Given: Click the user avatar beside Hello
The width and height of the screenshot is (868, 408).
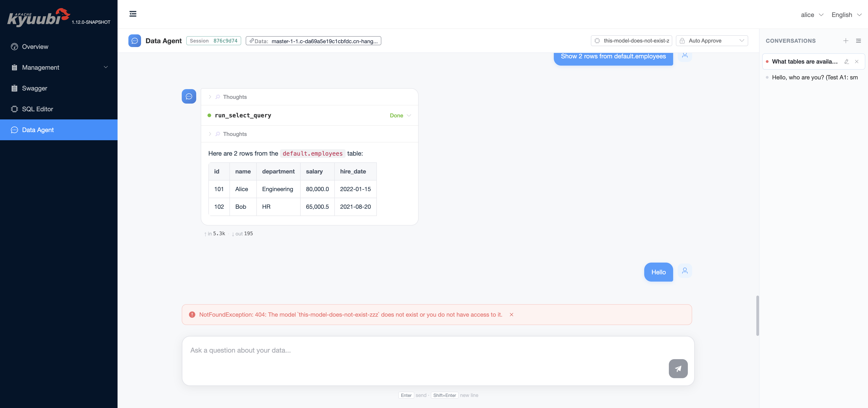Looking at the screenshot, I should click(685, 271).
